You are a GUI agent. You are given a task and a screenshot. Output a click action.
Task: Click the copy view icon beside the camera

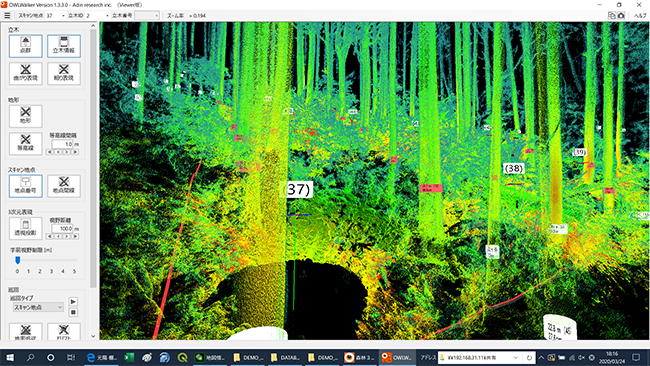click(x=611, y=15)
